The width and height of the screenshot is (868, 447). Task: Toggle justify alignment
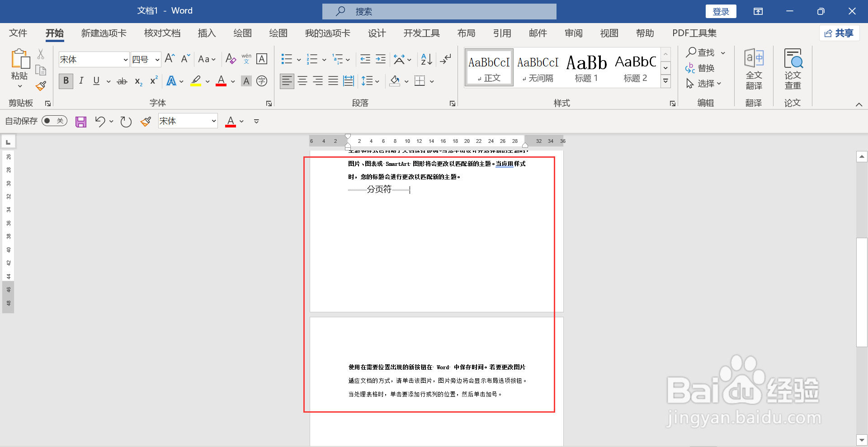coord(333,81)
